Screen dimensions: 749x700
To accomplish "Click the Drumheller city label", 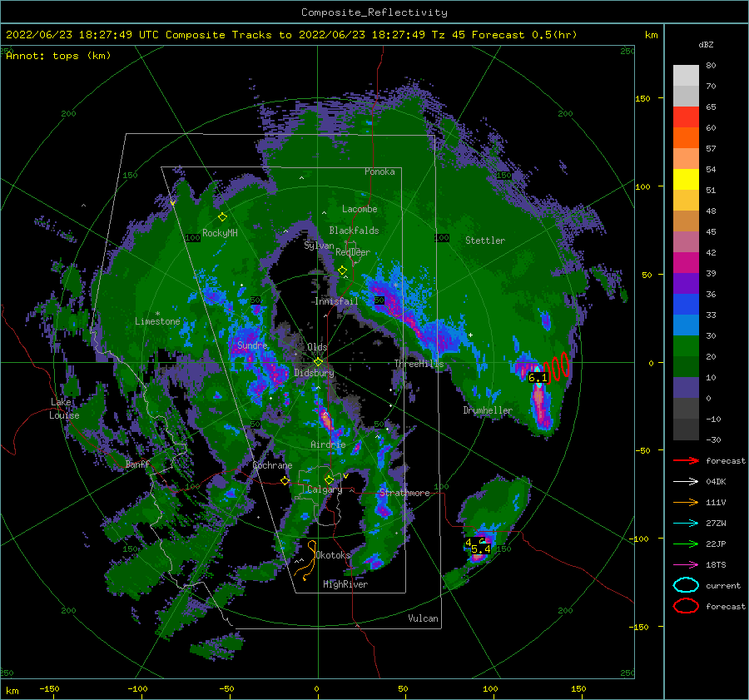I will pyautogui.click(x=488, y=410).
